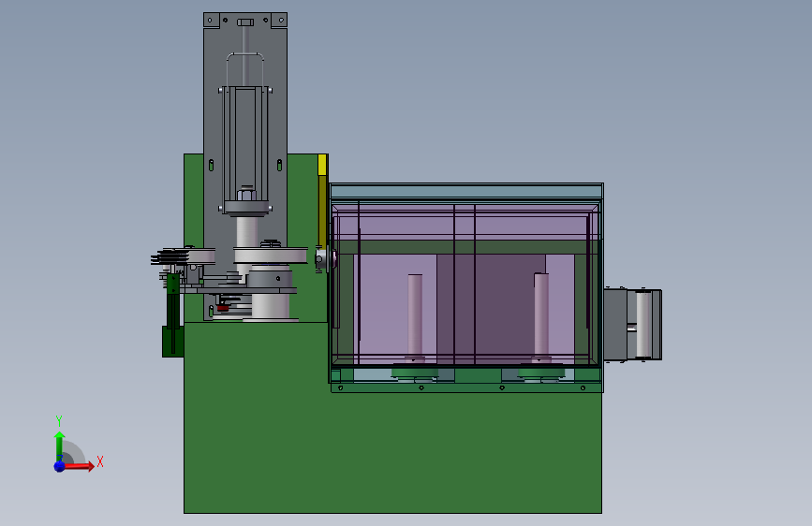The height and width of the screenshot is (526, 812).
Task: Click the green Y axis arrow of the triad
Action: (59, 446)
